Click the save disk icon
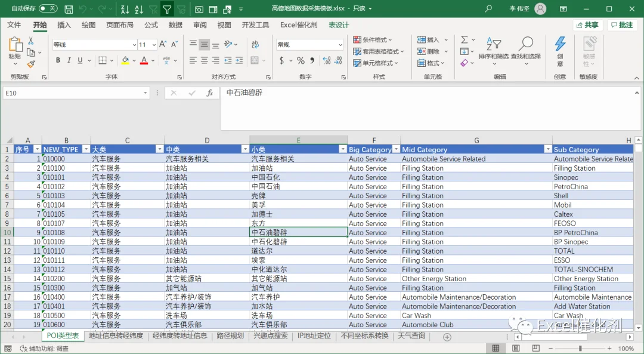 point(69,9)
